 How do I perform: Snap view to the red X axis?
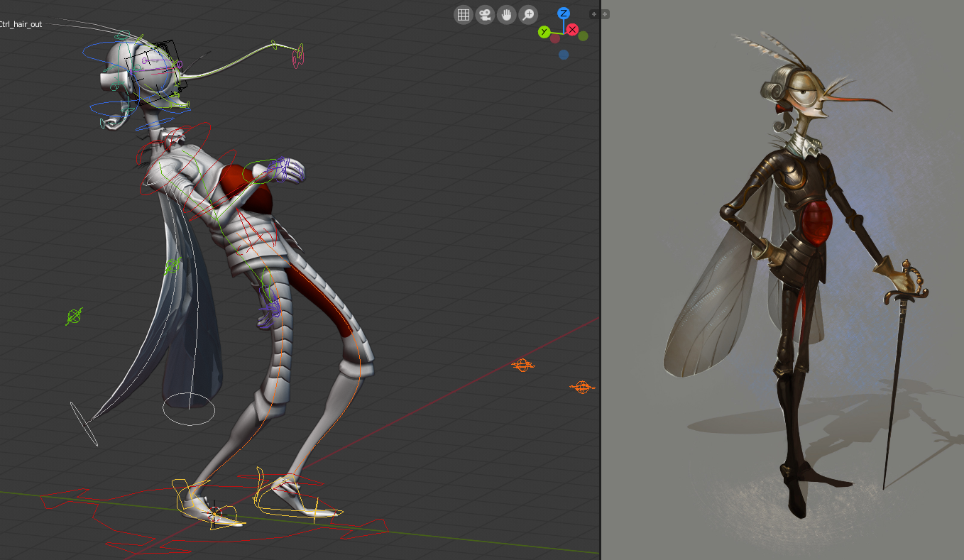(x=572, y=29)
